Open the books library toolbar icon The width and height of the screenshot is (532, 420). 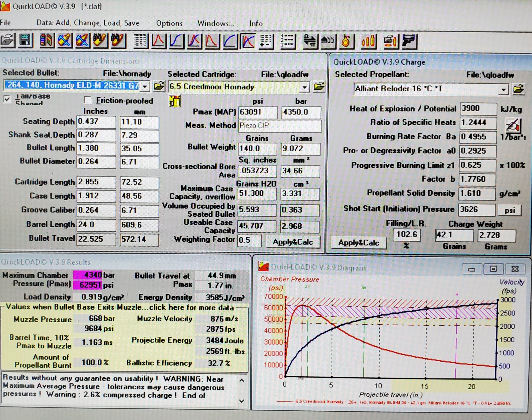pos(47,41)
